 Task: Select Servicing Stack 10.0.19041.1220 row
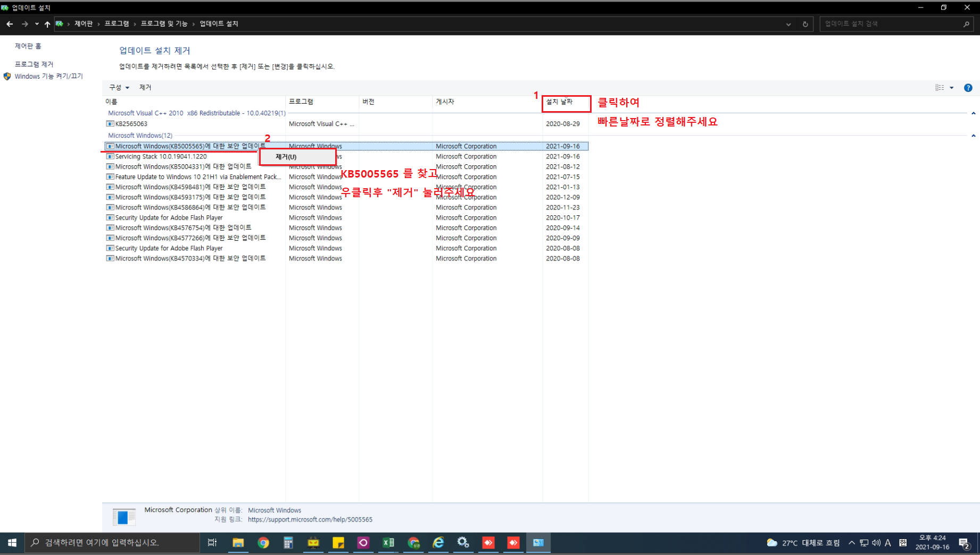pos(346,156)
